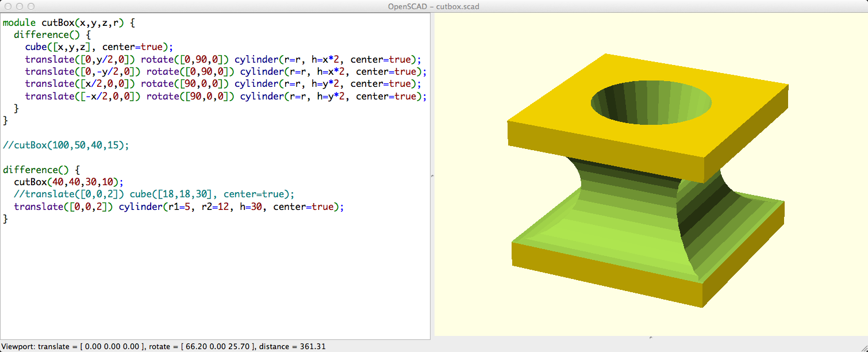Click the 'module cutBox(x,y,z,r) {' line
The width and height of the screenshot is (868, 352).
click(69, 23)
